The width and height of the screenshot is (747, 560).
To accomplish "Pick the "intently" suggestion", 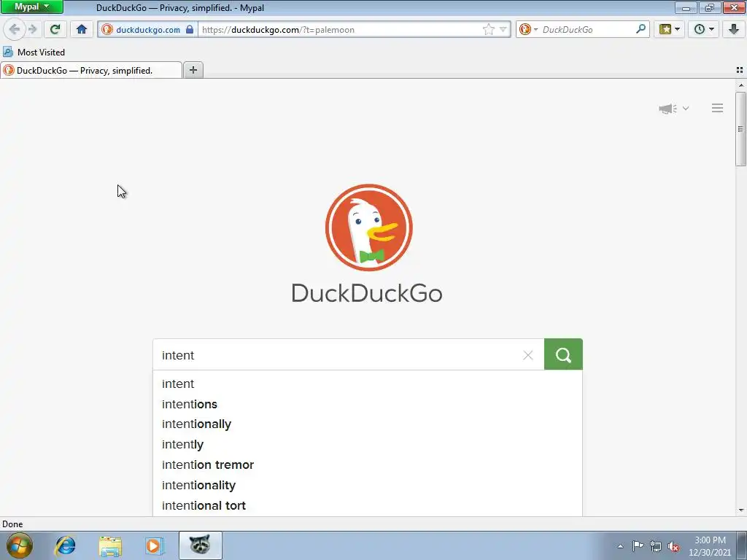I will tap(368, 445).
